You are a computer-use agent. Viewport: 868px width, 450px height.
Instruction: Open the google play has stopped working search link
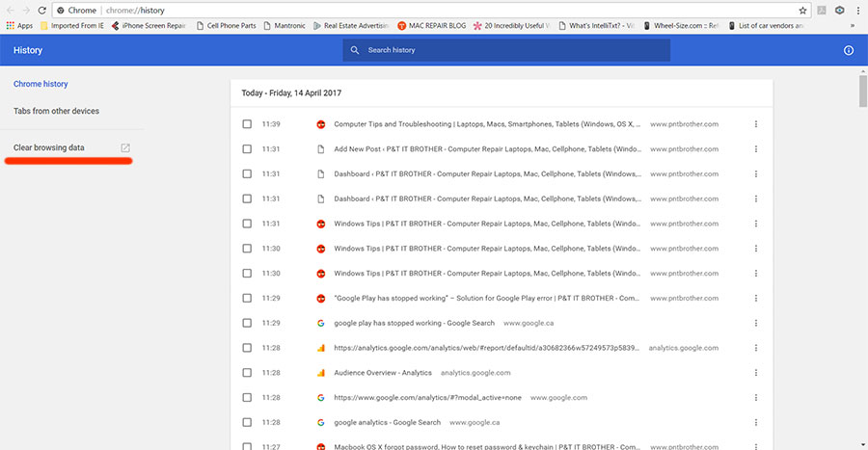(414, 323)
